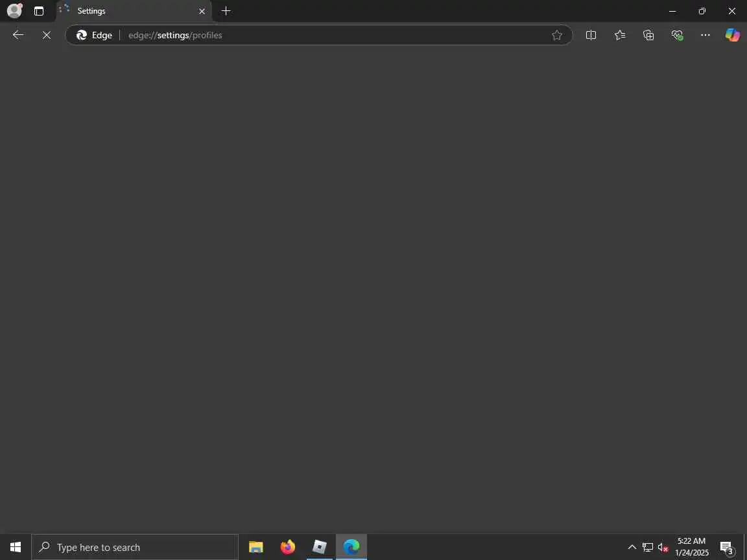Image resolution: width=747 pixels, height=560 pixels.
Task: Click the taskbar search box
Action: click(135, 547)
